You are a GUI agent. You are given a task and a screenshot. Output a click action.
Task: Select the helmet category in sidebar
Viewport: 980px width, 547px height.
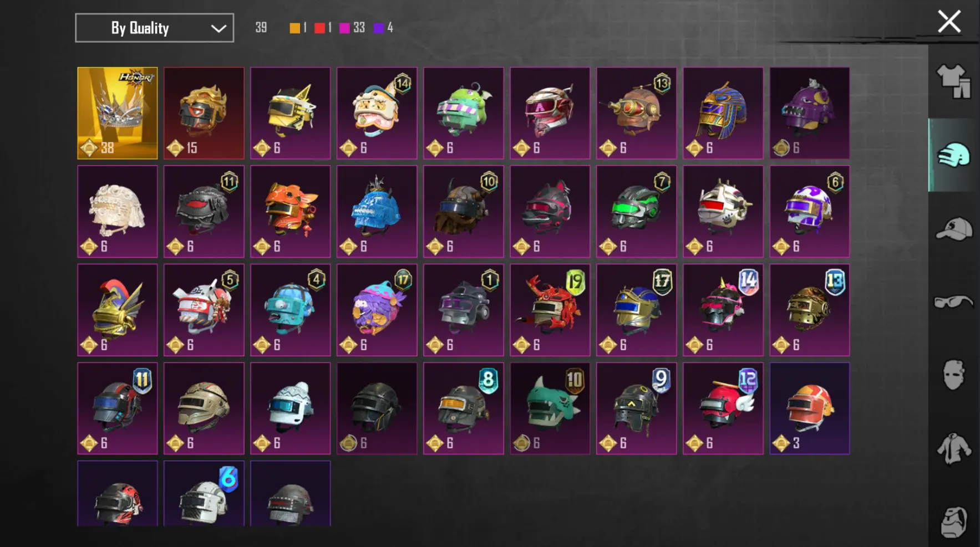[x=953, y=155]
